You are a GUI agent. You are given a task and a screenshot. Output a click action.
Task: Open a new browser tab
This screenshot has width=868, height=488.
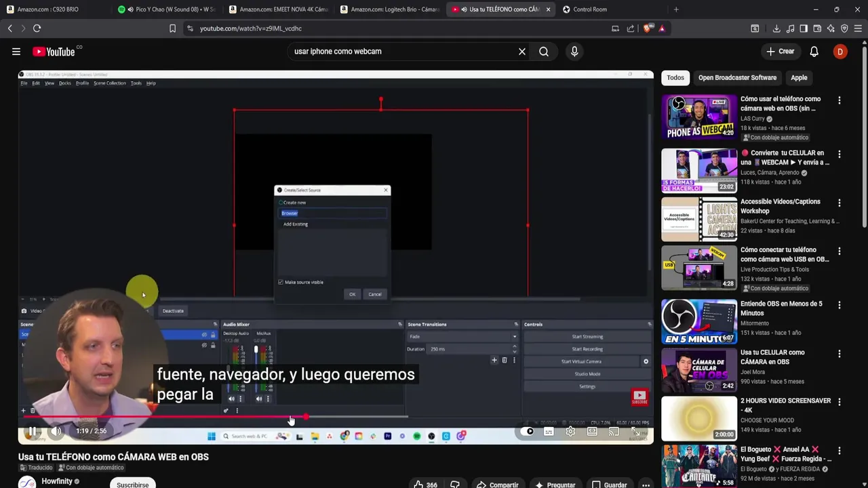pos(676,9)
